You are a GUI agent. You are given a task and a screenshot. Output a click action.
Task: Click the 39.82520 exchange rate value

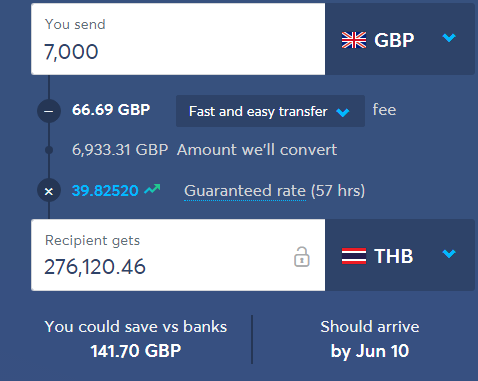(105, 191)
